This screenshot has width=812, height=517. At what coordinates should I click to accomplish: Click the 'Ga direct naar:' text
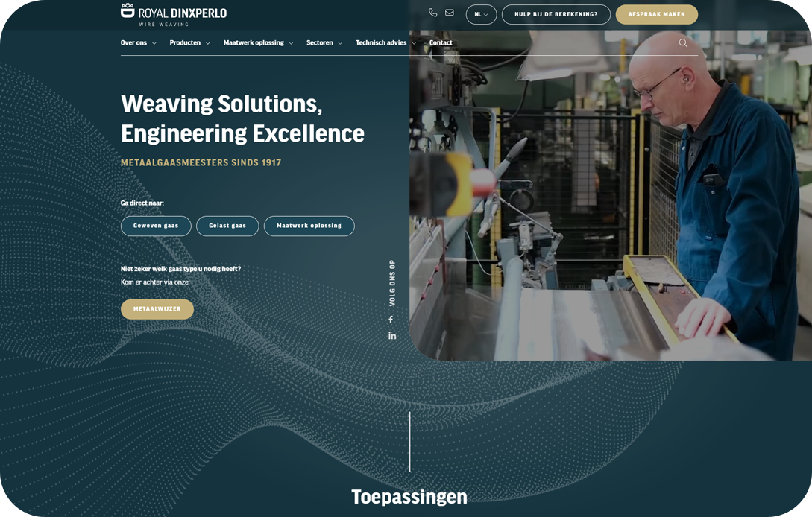pos(142,203)
